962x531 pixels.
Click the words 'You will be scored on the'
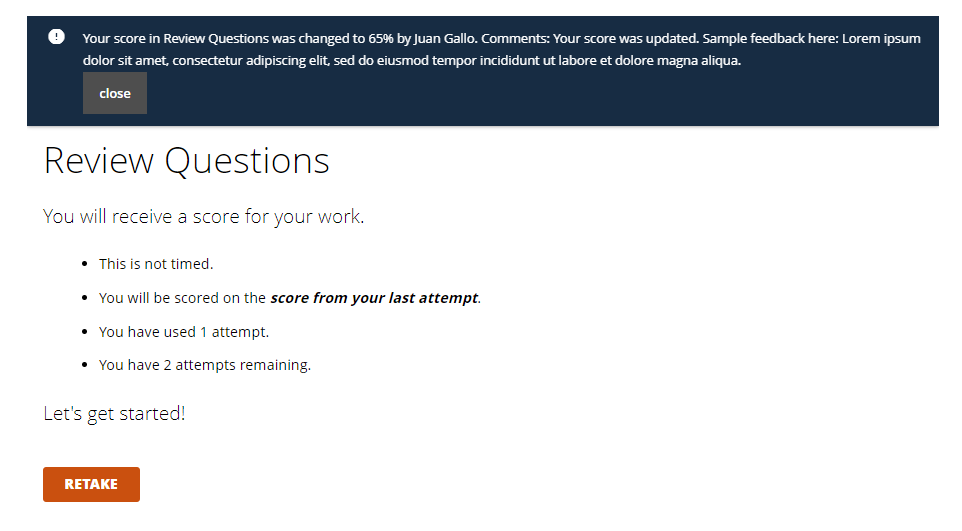[x=182, y=298]
